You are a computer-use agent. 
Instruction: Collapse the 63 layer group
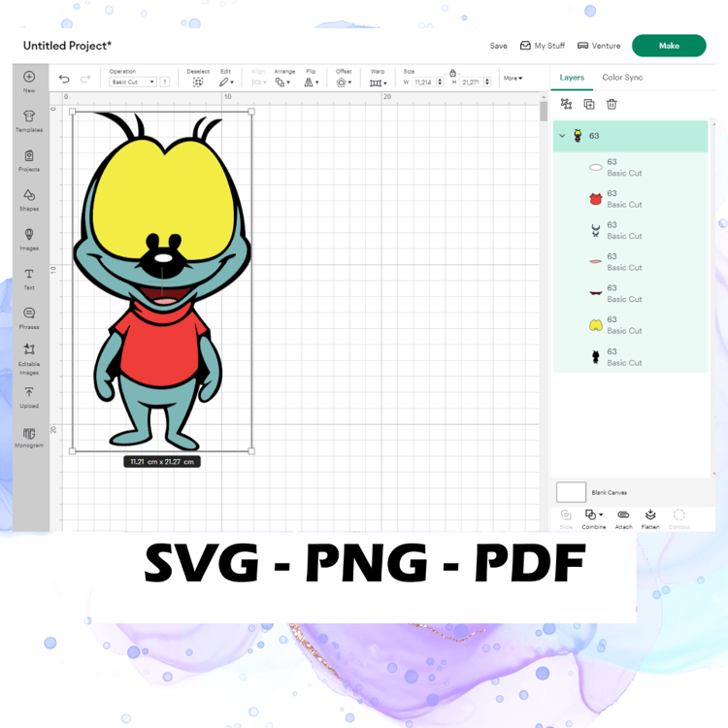tap(562, 136)
